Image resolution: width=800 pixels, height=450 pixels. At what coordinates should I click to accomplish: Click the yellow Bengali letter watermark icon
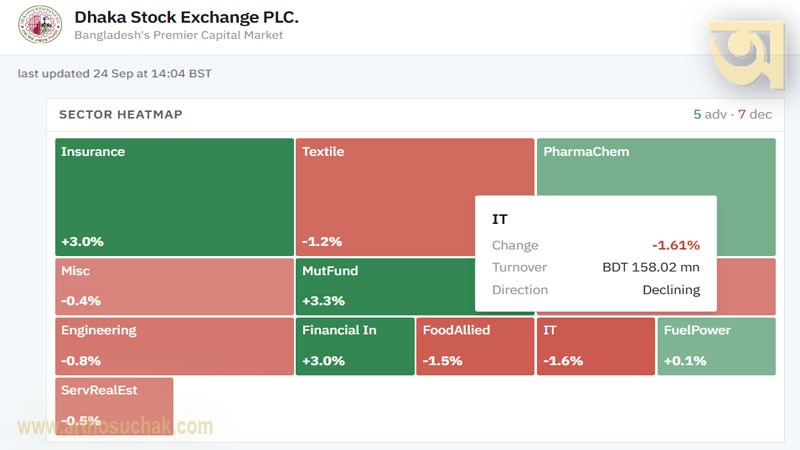pos(747,55)
